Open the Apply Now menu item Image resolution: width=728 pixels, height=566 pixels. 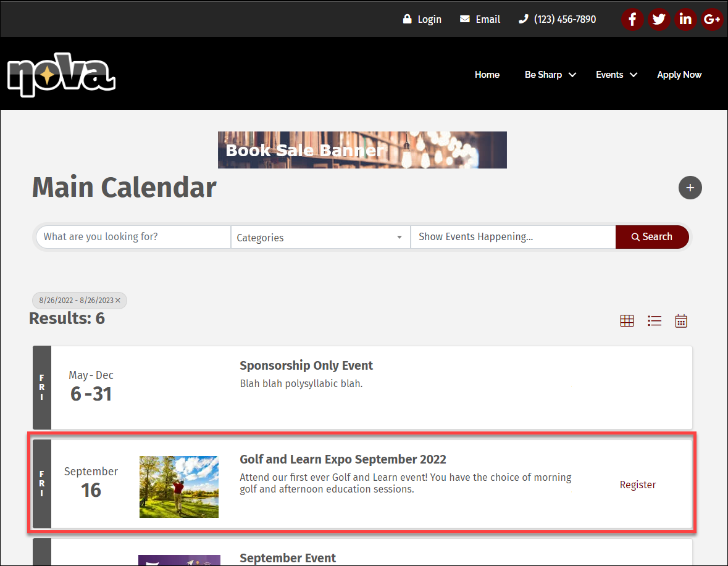[679, 75]
